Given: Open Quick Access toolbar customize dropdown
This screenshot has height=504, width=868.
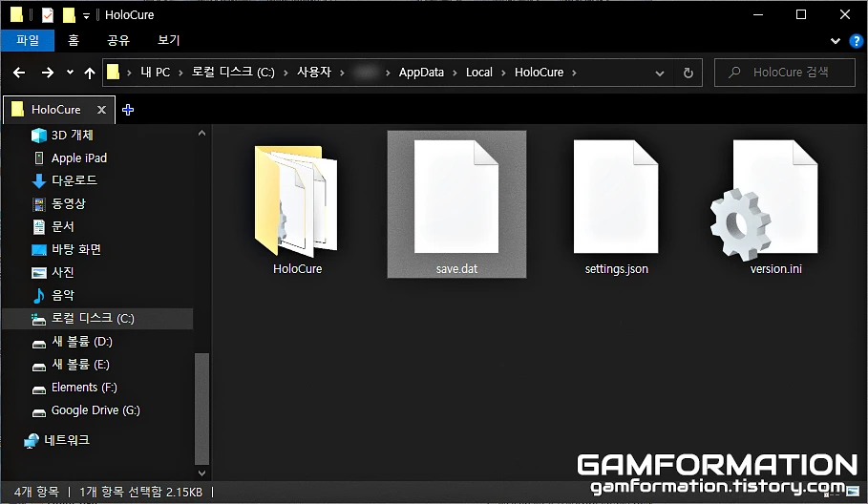Looking at the screenshot, I should (86, 16).
